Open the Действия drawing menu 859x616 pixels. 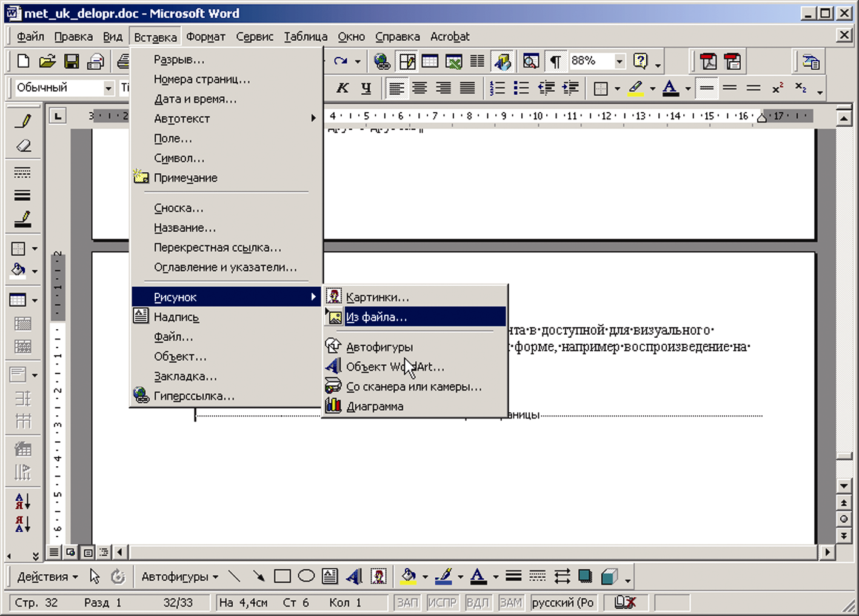click(47, 577)
